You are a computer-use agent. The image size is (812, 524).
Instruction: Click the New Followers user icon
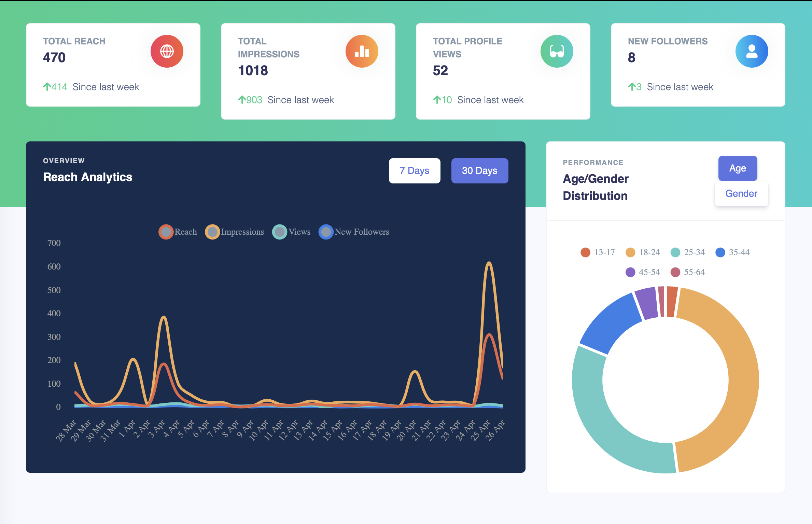pyautogui.click(x=752, y=51)
